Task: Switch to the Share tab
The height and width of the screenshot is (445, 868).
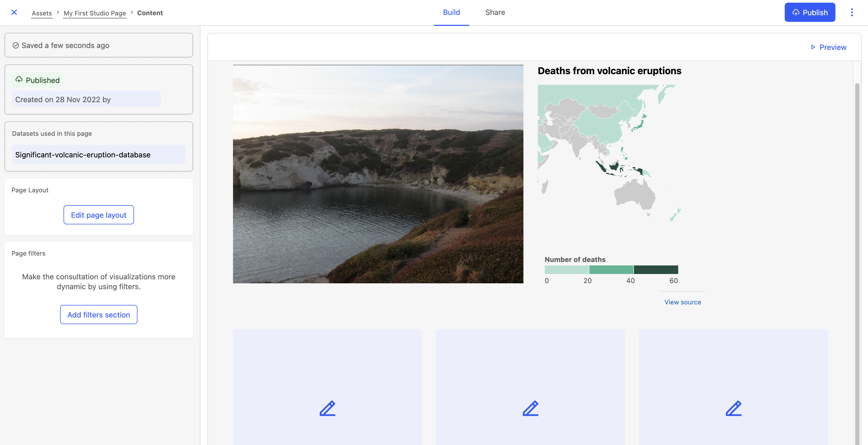Action: pos(495,13)
